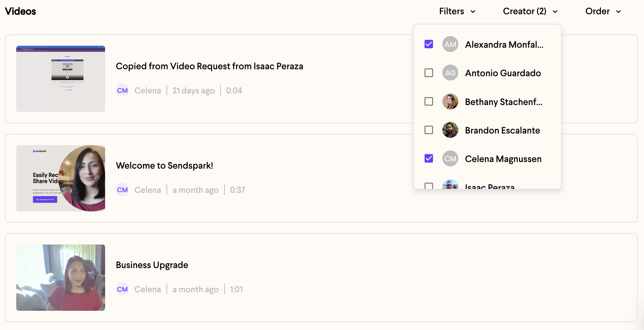Screen dimensions: 644x330
Task: Click the 1:01 duration label
Action: click(236, 289)
